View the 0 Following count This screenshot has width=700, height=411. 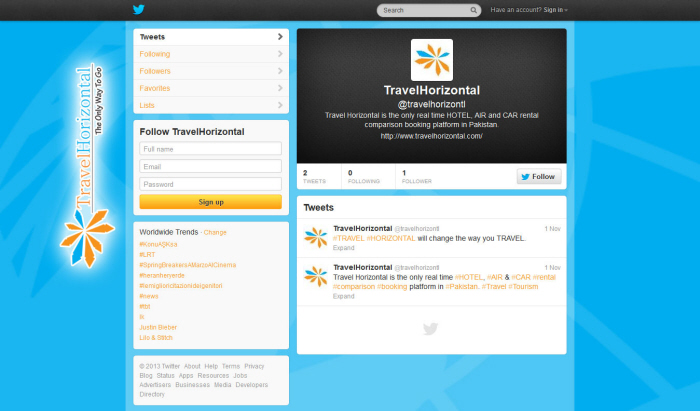coord(364,177)
